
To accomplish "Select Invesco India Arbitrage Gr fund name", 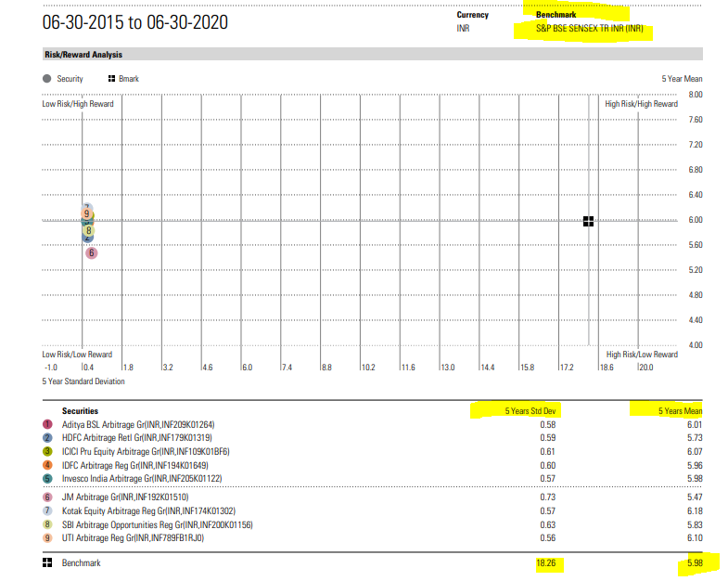I will (142, 478).
